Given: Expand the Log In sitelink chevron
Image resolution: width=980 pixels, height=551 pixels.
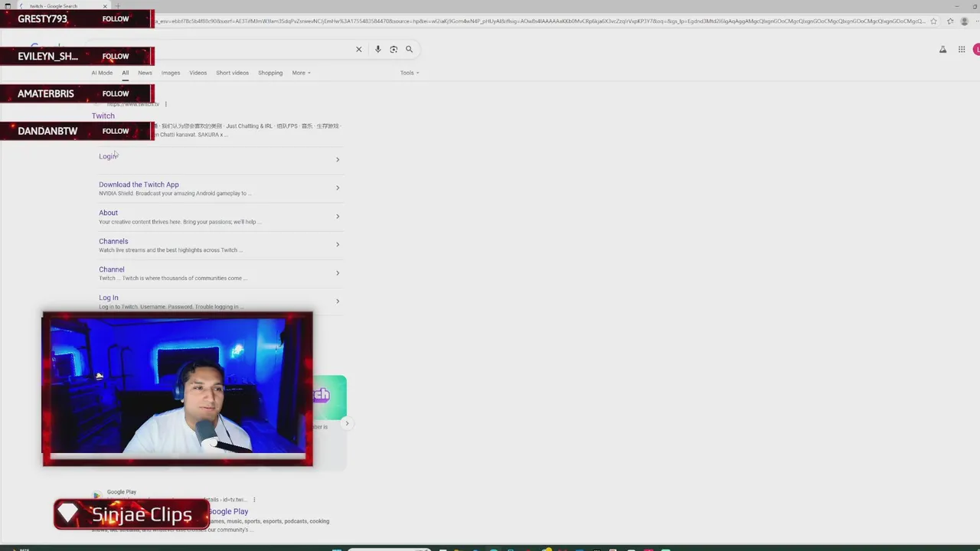Looking at the screenshot, I should (338, 301).
